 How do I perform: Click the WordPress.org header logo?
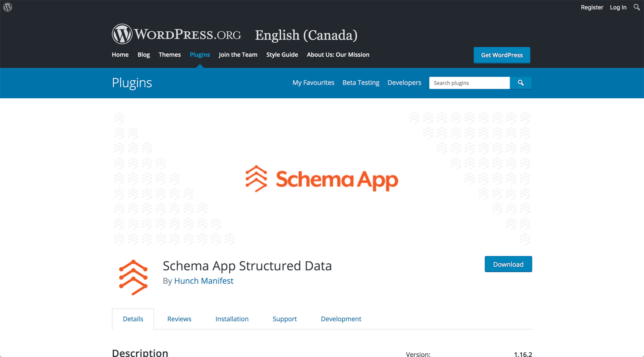[x=176, y=34]
